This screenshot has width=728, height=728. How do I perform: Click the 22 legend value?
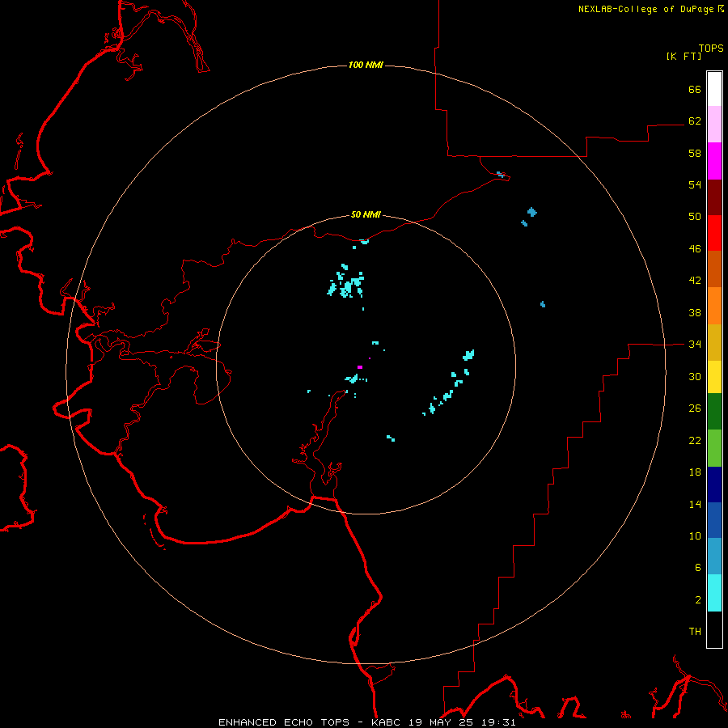click(x=695, y=440)
